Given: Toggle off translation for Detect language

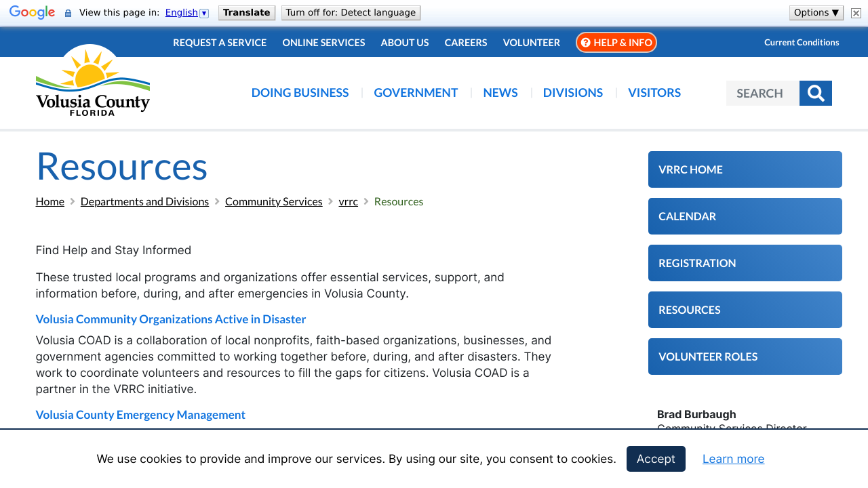Looking at the screenshot, I should point(351,12).
